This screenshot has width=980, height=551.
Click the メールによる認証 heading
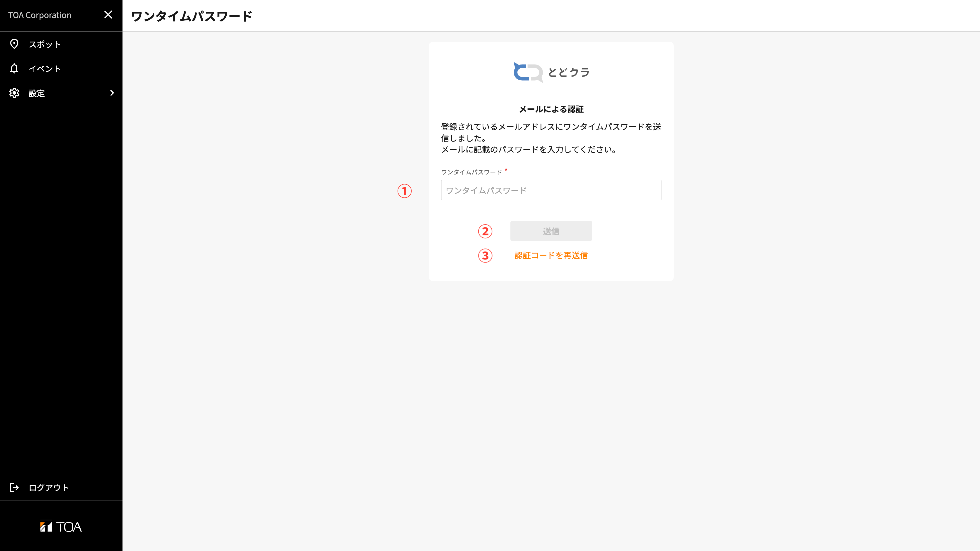pyautogui.click(x=551, y=109)
